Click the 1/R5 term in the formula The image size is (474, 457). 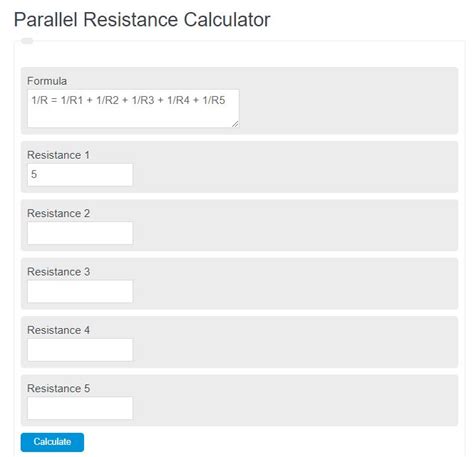[x=214, y=100]
